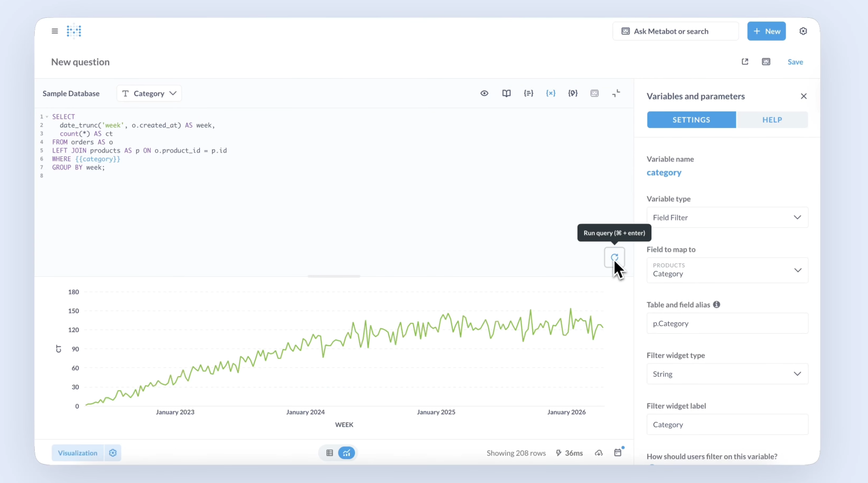Toggle the sidebar hamburger menu
This screenshot has width=868, height=483.
[x=55, y=31]
